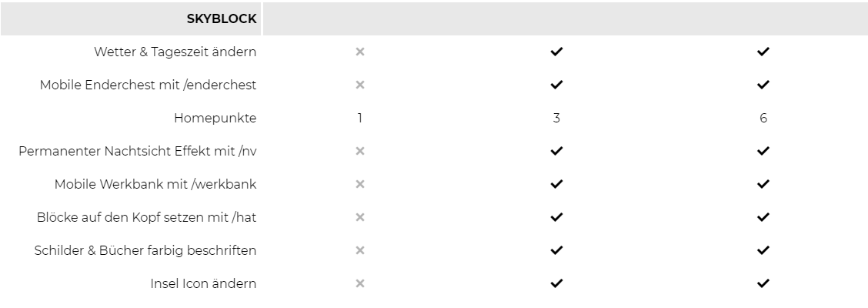Click middle checkmark for Schilder & Bücher beschriften
The width and height of the screenshot is (868, 308).
pos(556,250)
